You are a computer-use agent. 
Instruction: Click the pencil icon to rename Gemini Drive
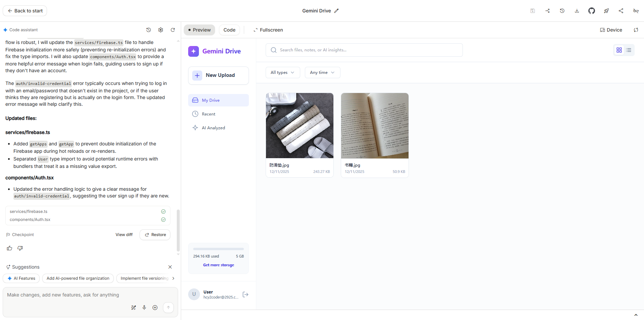coord(336,11)
